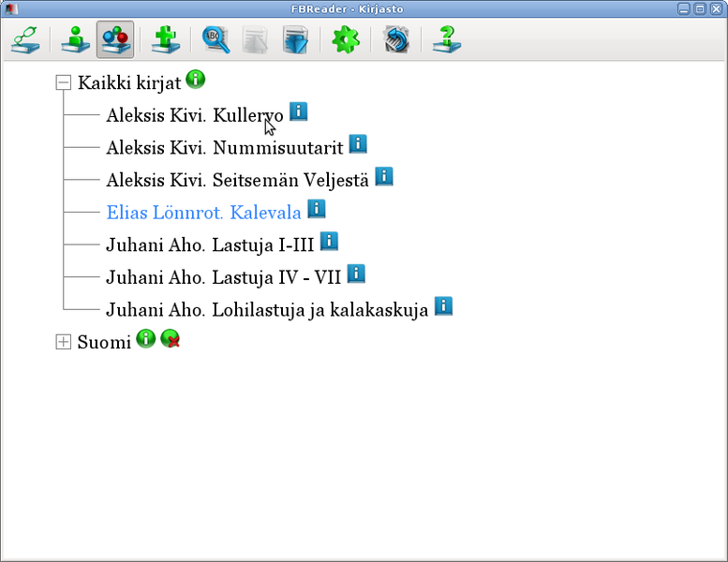Click the green plus add-book icon

[166, 39]
